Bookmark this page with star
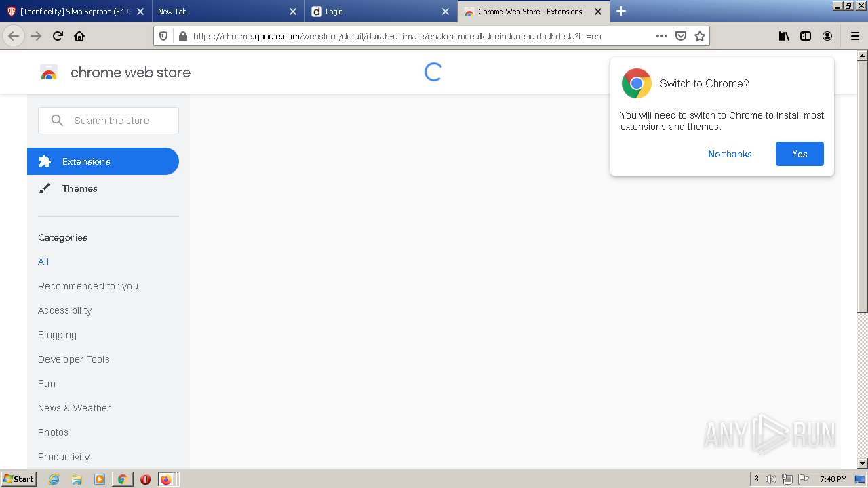 click(700, 36)
